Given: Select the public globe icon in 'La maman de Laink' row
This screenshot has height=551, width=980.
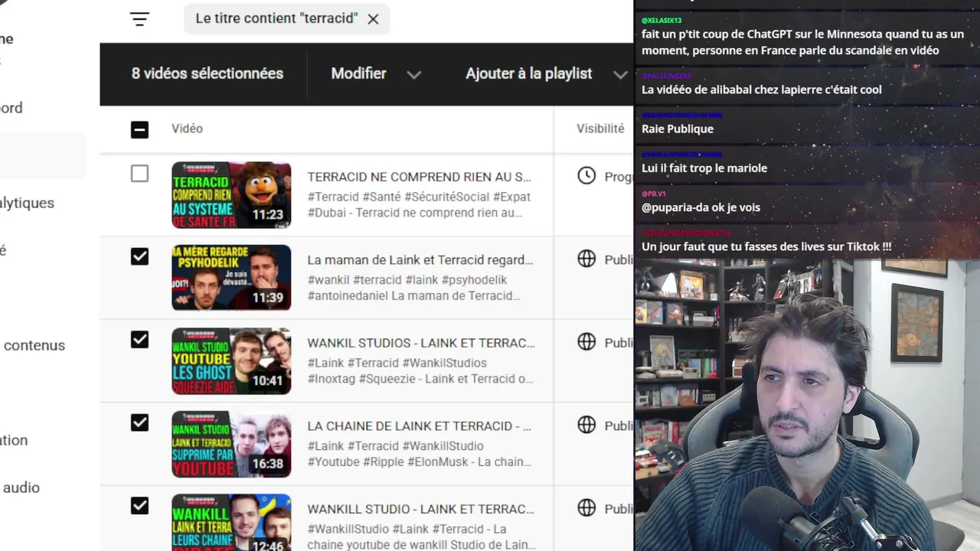Looking at the screenshot, I should [x=586, y=259].
